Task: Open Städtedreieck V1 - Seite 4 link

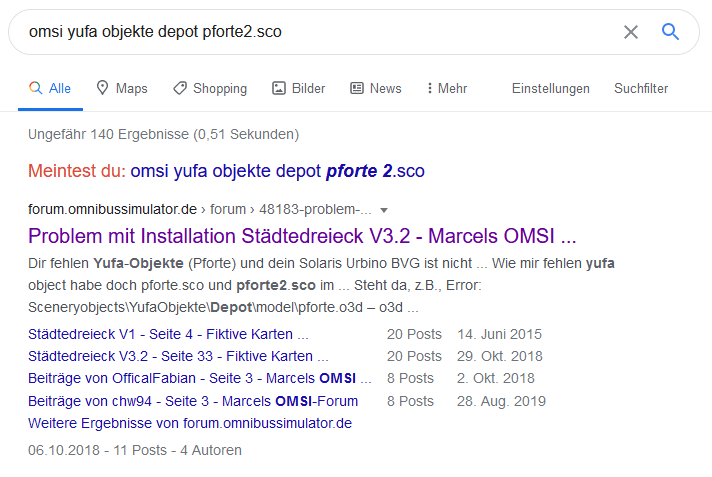Action: click(168, 334)
